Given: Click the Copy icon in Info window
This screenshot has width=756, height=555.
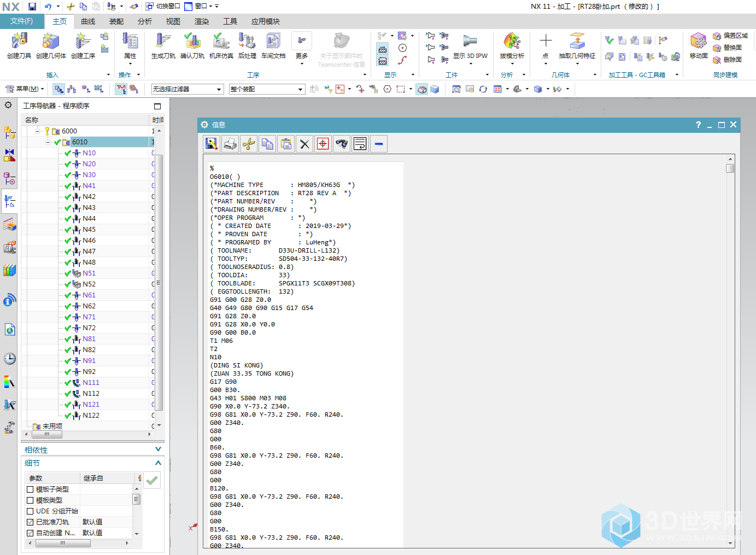Looking at the screenshot, I should tap(267, 144).
